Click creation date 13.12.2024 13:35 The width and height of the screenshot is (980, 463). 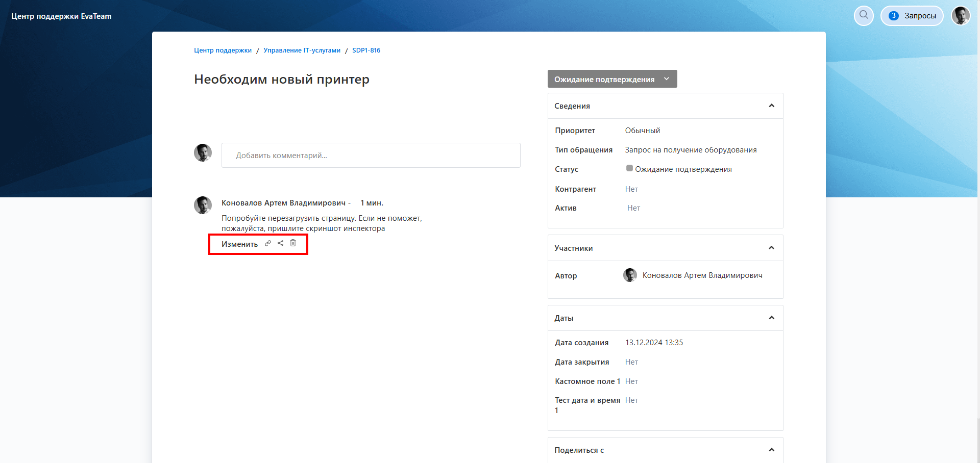tap(654, 343)
